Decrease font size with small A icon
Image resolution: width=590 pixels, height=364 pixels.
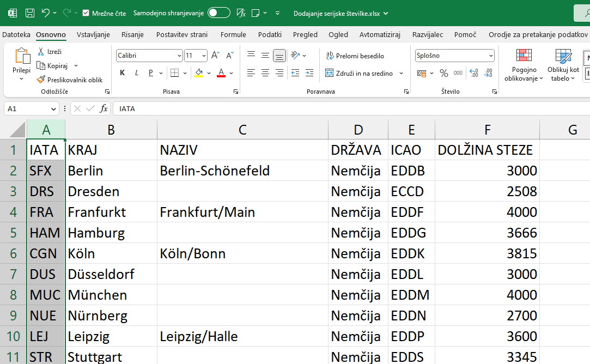tap(229, 56)
